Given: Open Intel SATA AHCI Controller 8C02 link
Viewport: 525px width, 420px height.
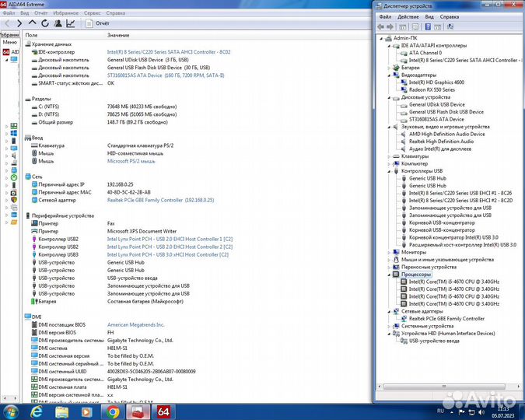Looking at the screenshot, I should click(x=169, y=52).
